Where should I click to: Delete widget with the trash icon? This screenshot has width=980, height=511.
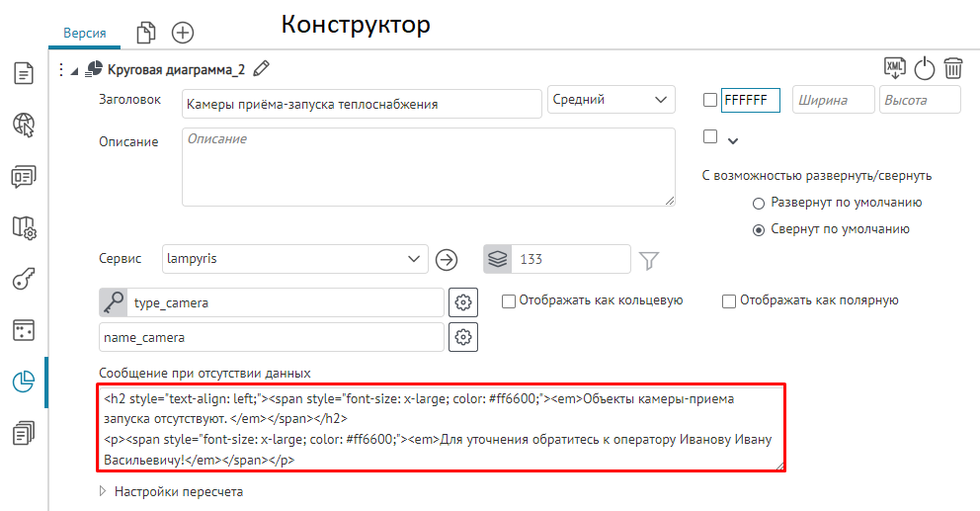[953, 68]
